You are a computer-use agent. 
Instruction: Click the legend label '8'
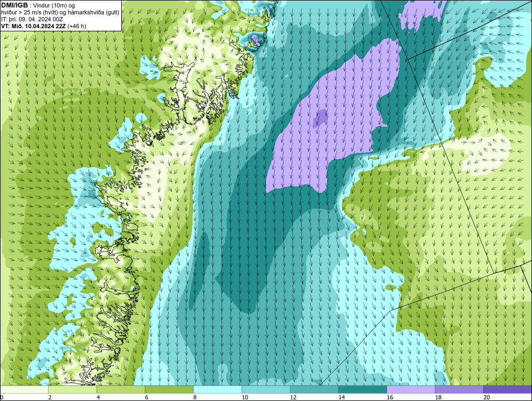tap(195, 397)
